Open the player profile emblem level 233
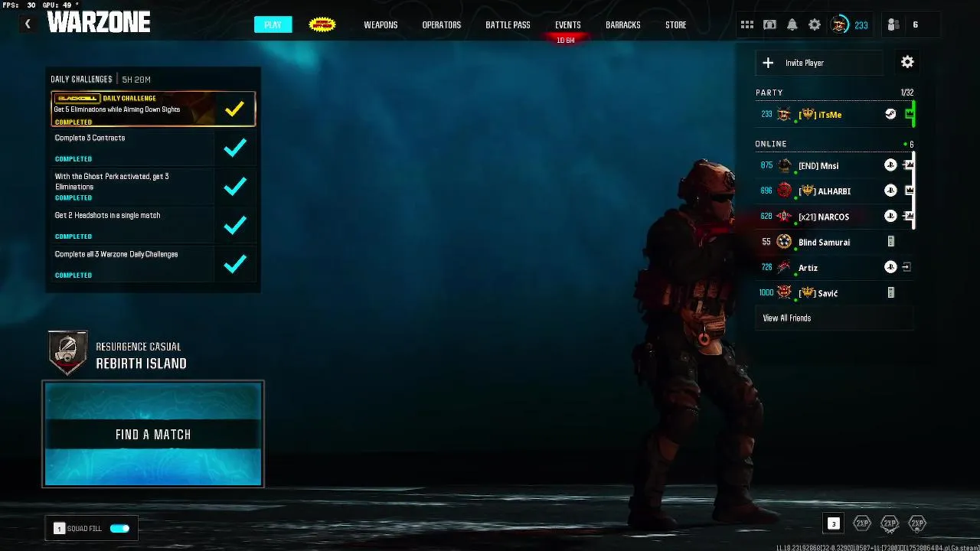This screenshot has height=551, width=980. [x=840, y=24]
